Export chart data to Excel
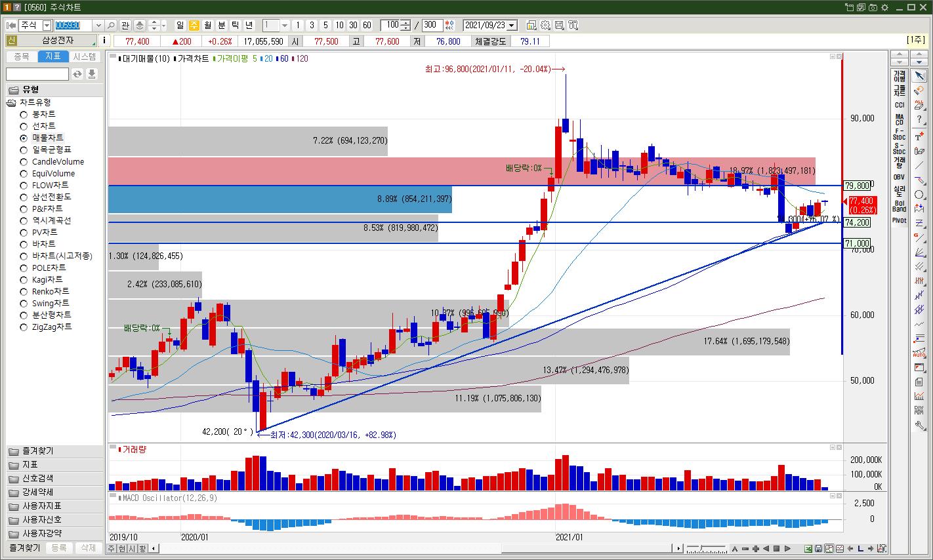The width and height of the screenshot is (933, 560). [x=809, y=549]
